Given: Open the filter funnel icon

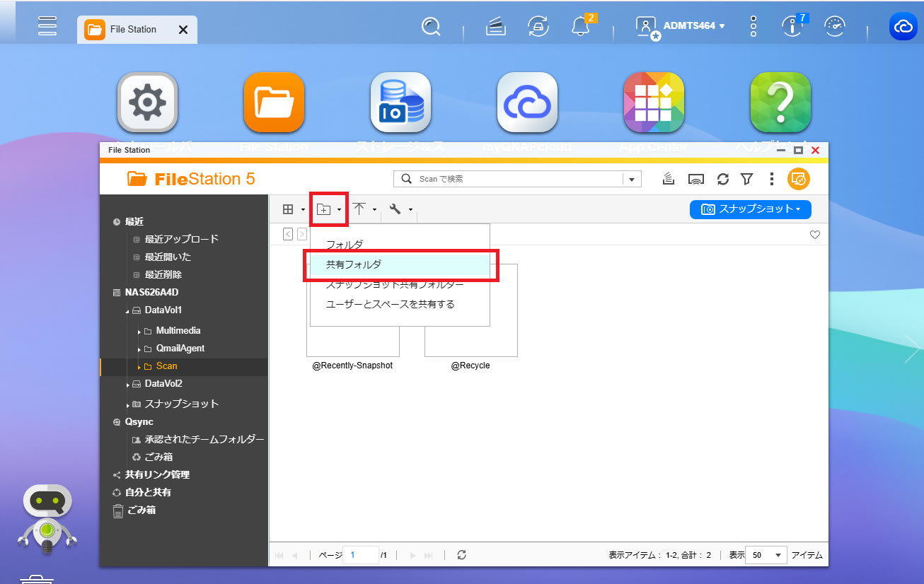Looking at the screenshot, I should click(746, 179).
